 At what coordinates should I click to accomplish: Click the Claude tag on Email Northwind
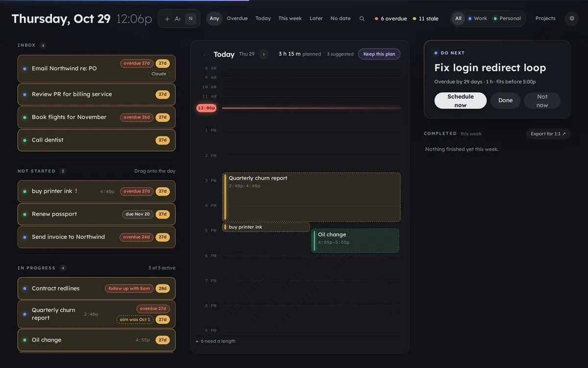pyautogui.click(x=159, y=74)
